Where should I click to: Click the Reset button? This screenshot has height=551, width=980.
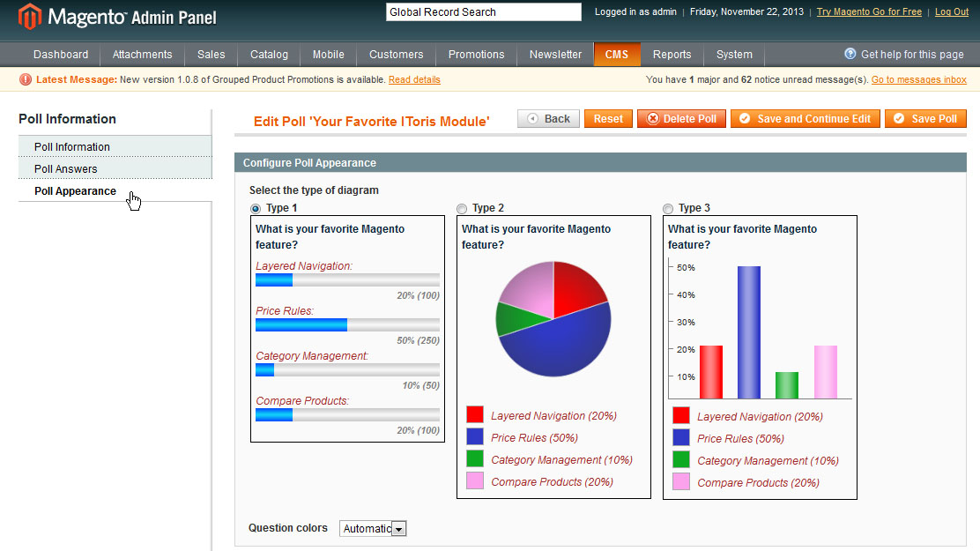608,119
